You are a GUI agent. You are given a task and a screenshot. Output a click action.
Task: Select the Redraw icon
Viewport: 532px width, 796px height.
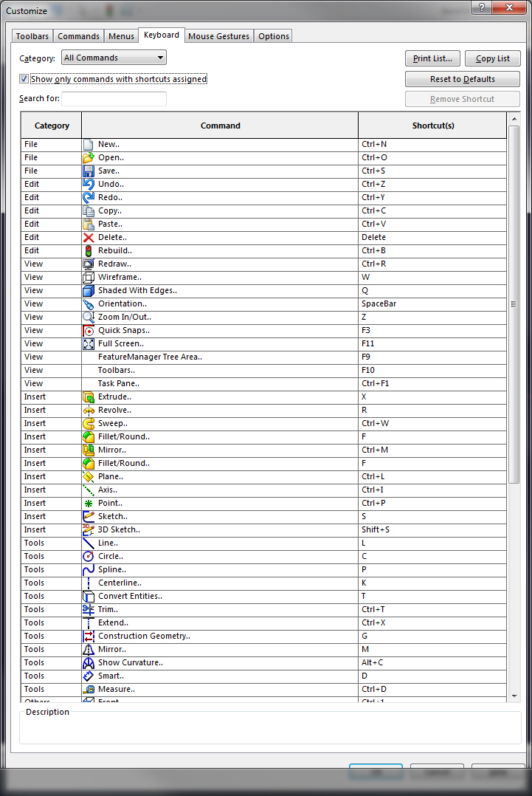[x=89, y=264]
